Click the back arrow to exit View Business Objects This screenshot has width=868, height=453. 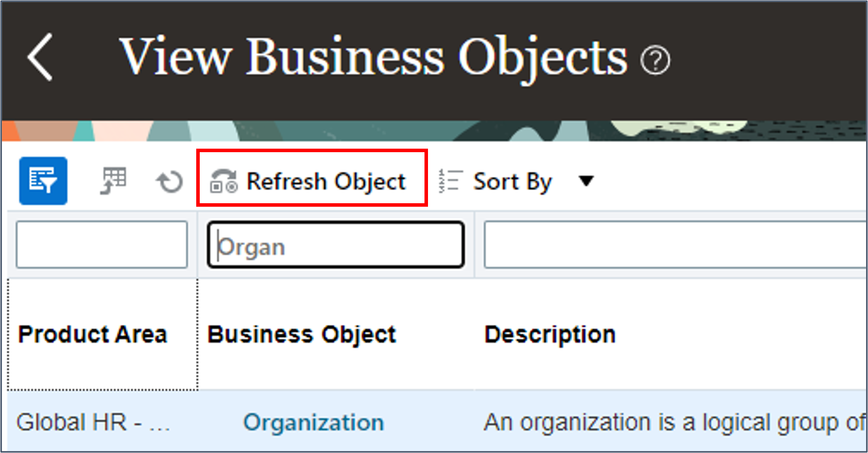(x=41, y=57)
